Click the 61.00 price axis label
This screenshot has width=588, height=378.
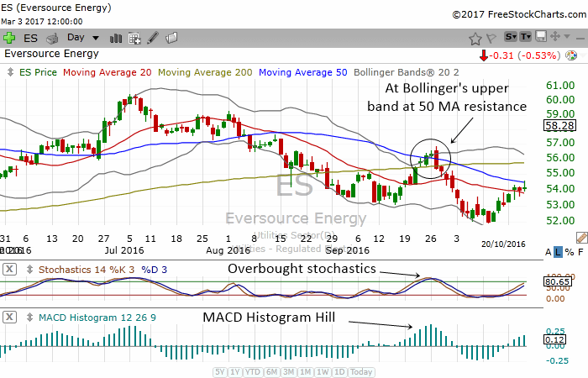click(560, 86)
